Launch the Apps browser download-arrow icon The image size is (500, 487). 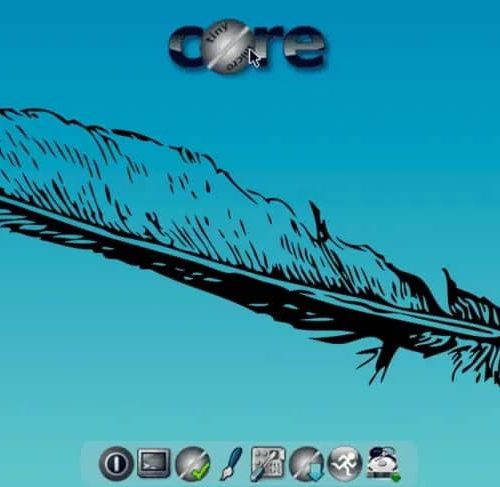click(x=306, y=464)
